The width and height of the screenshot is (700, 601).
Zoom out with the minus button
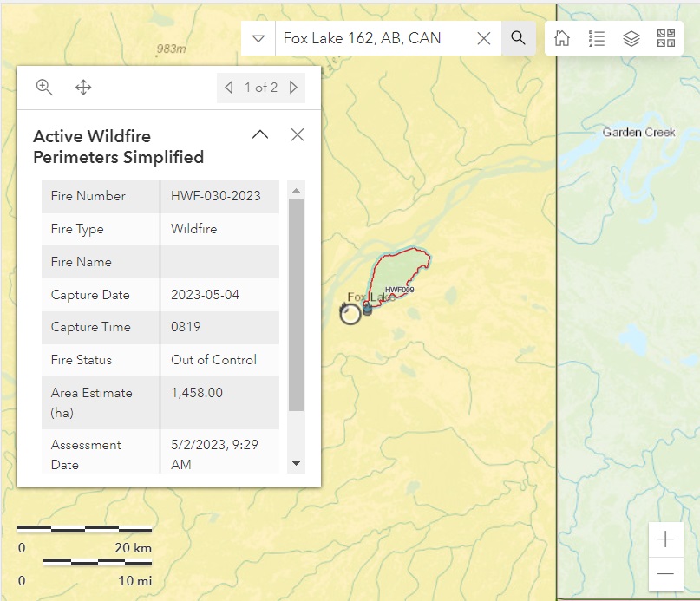click(665, 573)
